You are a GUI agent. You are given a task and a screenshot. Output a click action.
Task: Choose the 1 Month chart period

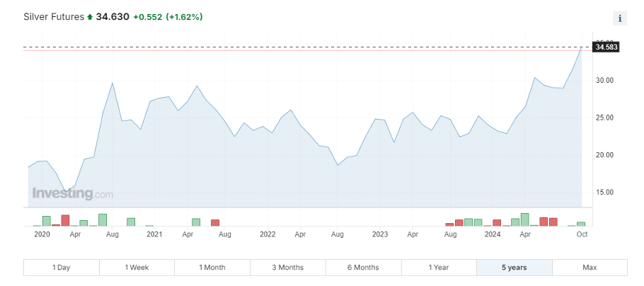pyautogui.click(x=212, y=268)
